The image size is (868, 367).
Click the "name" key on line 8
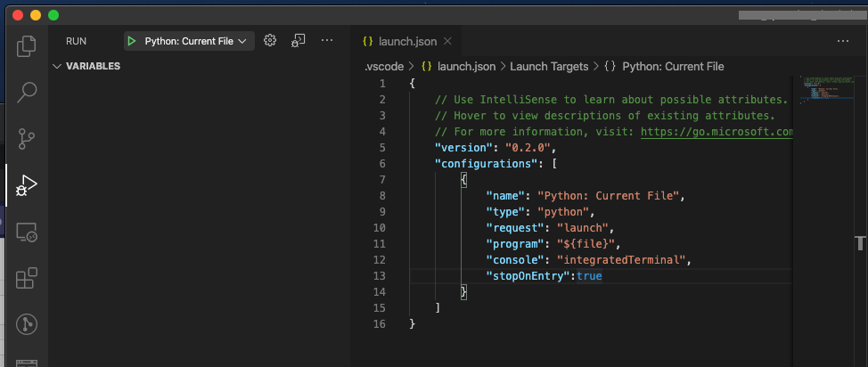tap(505, 196)
